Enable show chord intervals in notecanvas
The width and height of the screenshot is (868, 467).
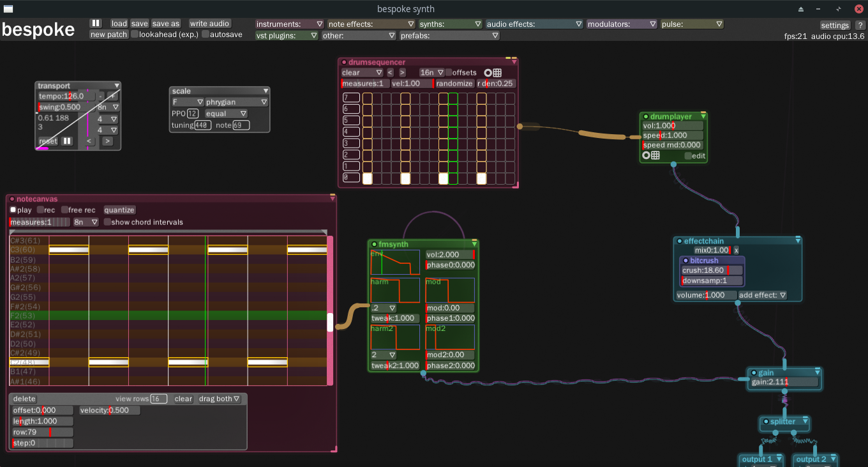click(x=107, y=222)
